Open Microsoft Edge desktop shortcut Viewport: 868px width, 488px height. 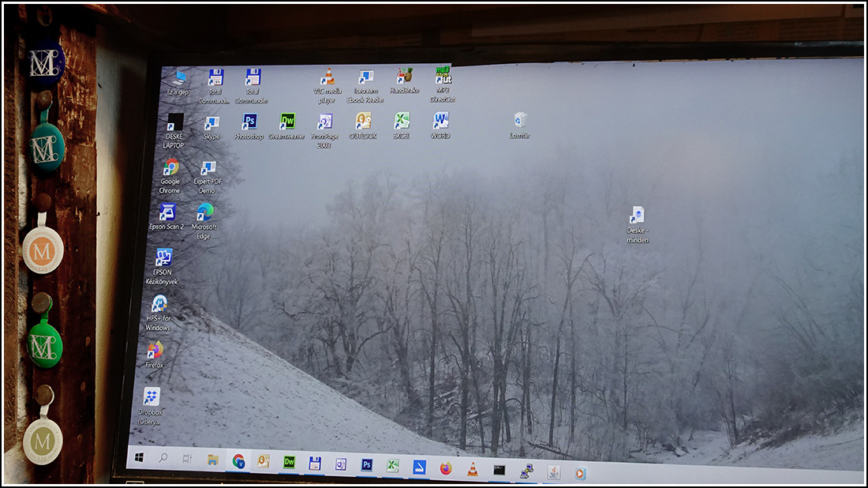[x=204, y=221]
